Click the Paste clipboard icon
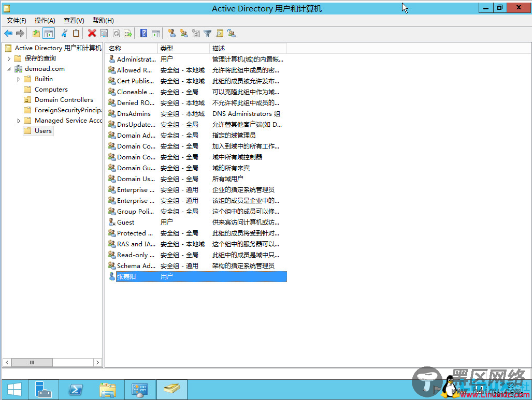532x400 pixels. coord(76,33)
